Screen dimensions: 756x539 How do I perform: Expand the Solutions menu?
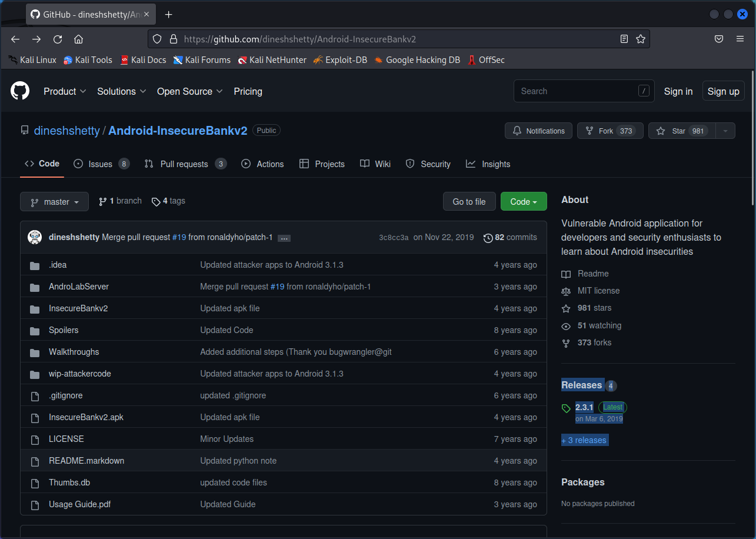[x=122, y=91]
